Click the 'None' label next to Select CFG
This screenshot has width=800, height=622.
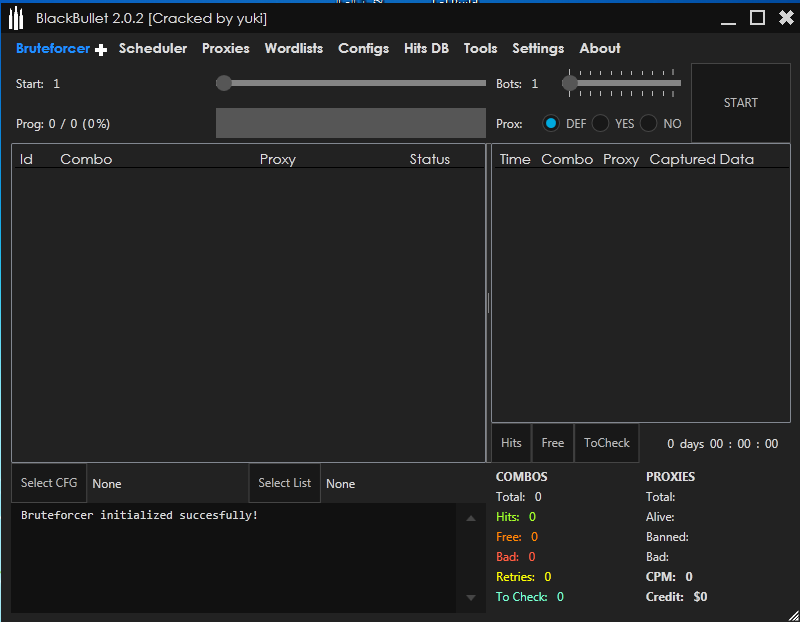click(107, 484)
